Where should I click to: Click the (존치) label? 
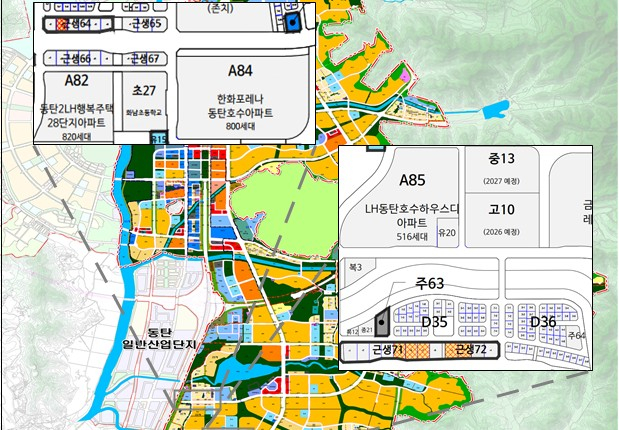tap(221, 8)
